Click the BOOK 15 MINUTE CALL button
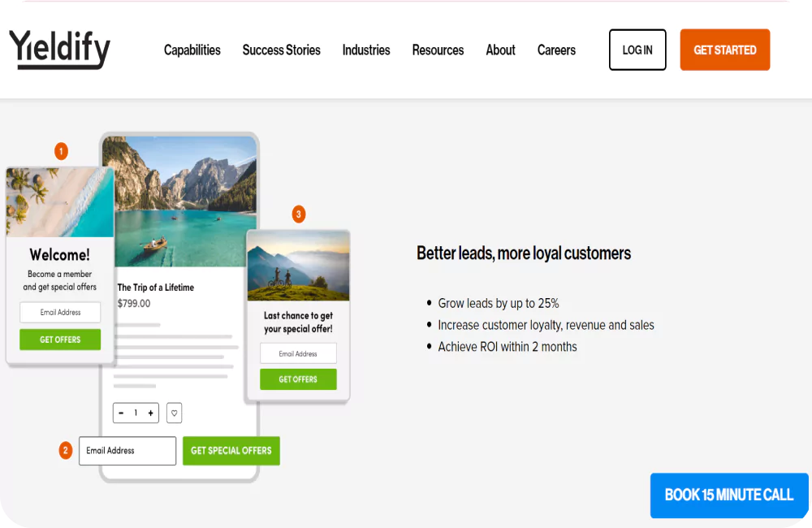 click(x=729, y=495)
